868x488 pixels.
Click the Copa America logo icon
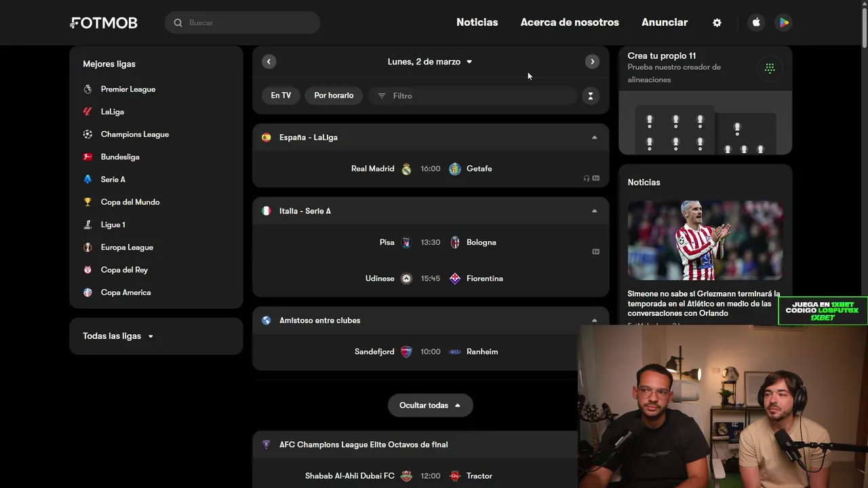click(x=87, y=292)
